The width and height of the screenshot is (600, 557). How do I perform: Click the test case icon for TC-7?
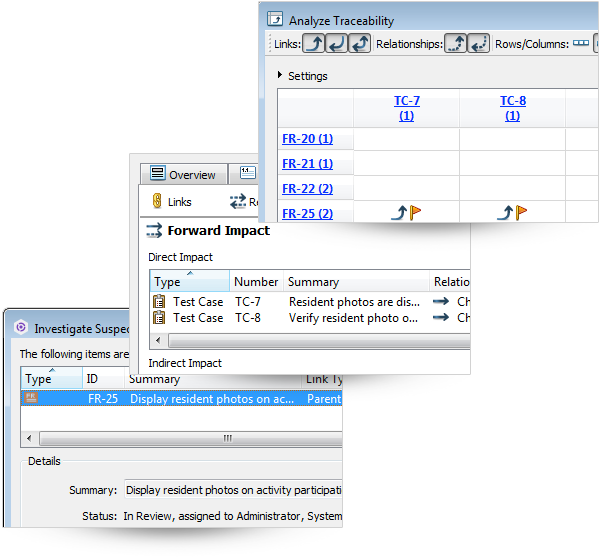pyautogui.click(x=159, y=301)
